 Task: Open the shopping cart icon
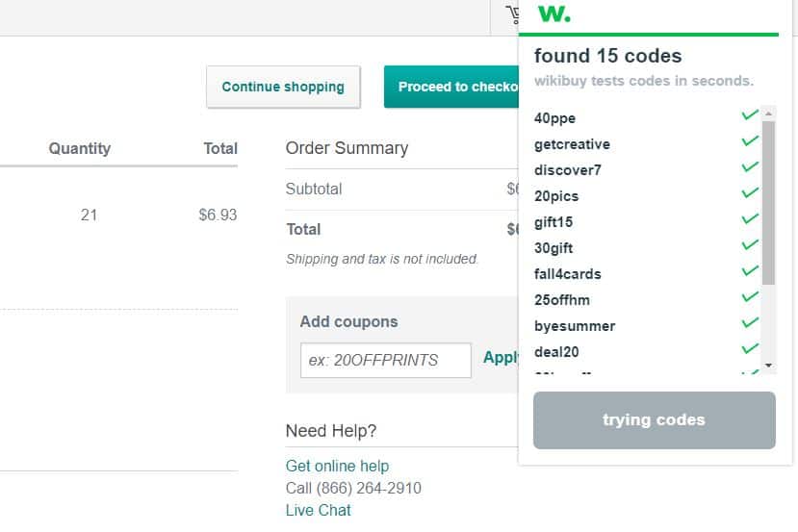512,14
